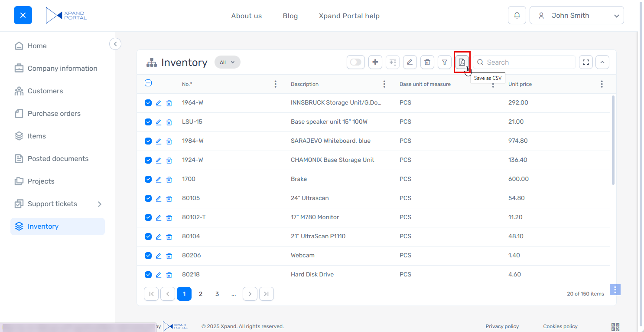Image resolution: width=644 pixels, height=332 pixels.
Task: Enter fullscreen mode for Inventory grid
Action: pos(586,62)
